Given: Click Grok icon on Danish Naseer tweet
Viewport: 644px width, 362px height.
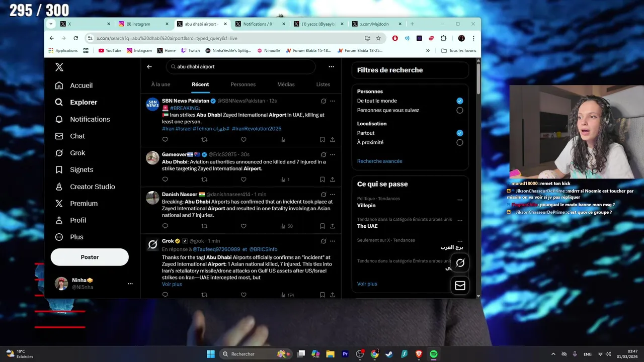Looking at the screenshot, I should coord(324,195).
